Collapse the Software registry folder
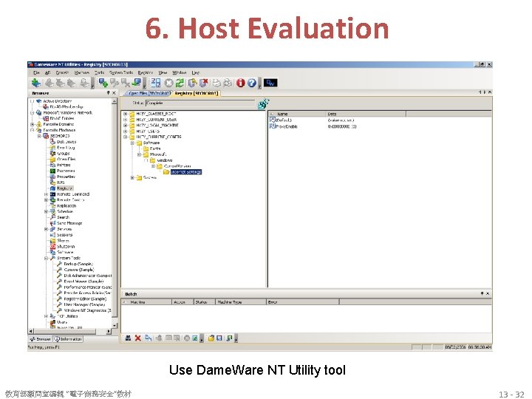 click(x=132, y=143)
